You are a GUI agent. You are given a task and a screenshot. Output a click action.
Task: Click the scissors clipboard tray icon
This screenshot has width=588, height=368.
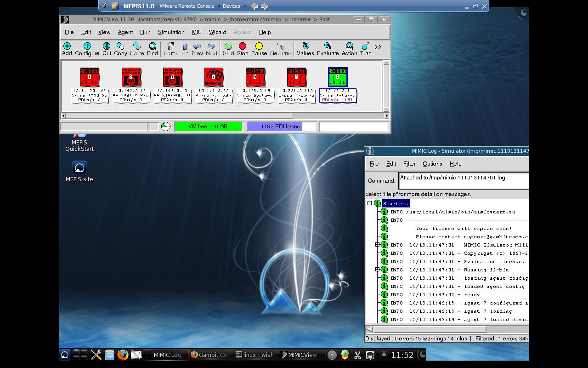click(x=357, y=355)
